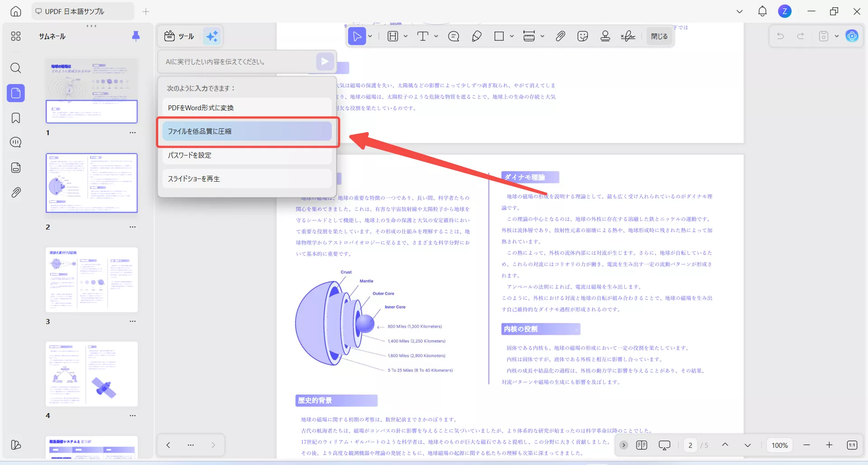Open the attachments panel in the left sidebar
Screen dimensions: 868x465
(x=16, y=193)
